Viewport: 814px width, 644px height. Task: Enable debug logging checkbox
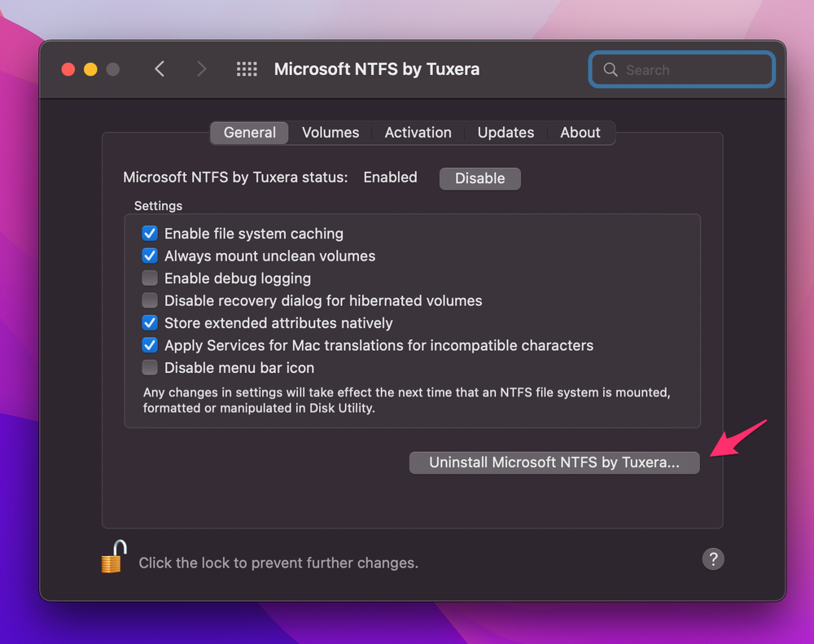[150, 278]
